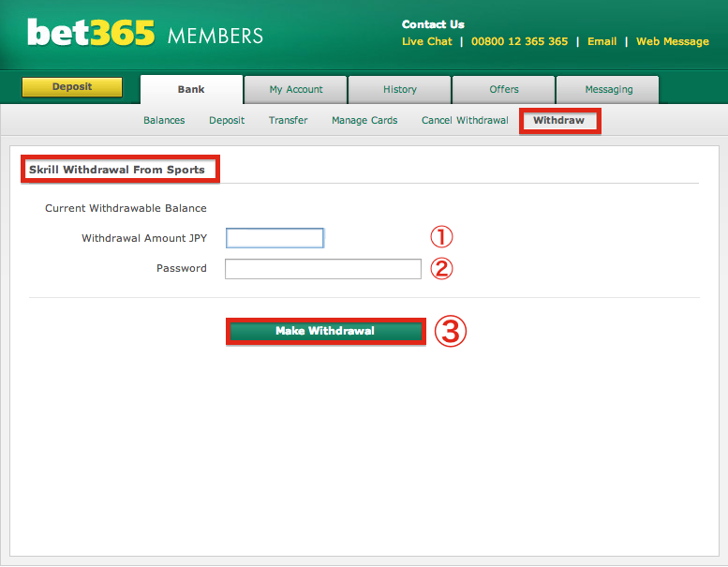Viewport: 728px width, 567px height.
Task: Click the bet365 Members logo
Action: pyautogui.click(x=145, y=35)
